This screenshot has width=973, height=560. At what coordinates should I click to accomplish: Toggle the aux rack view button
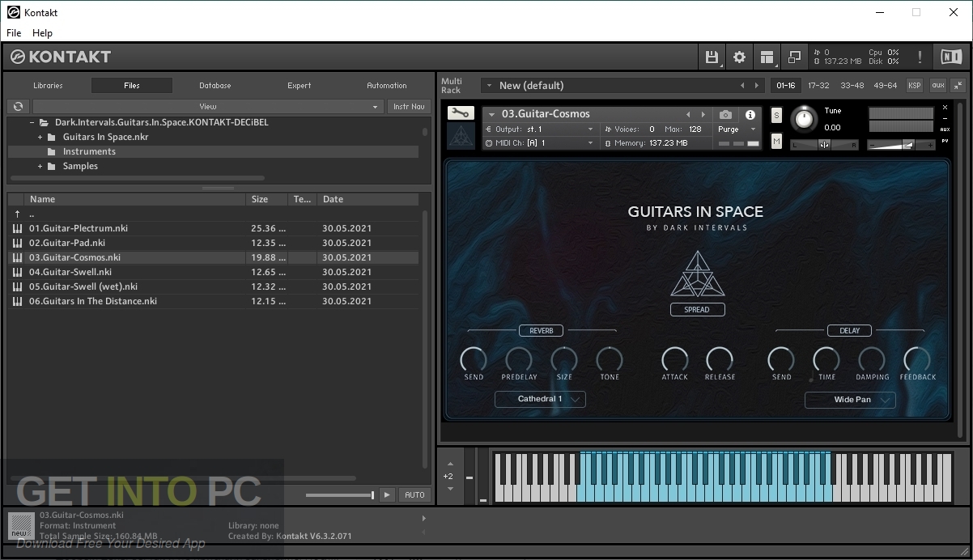[x=937, y=85]
